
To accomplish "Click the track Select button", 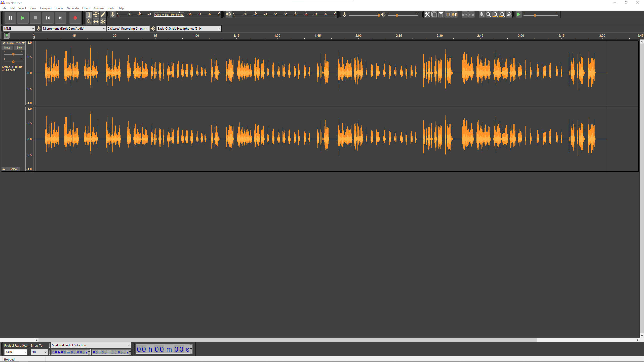I will 14,169.
